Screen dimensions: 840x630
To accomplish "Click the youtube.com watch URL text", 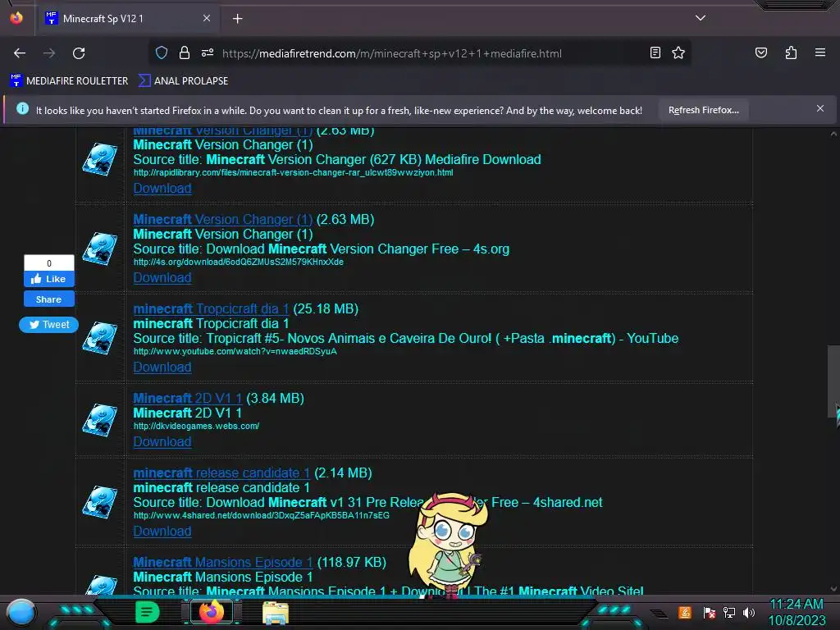I will click(x=235, y=351).
